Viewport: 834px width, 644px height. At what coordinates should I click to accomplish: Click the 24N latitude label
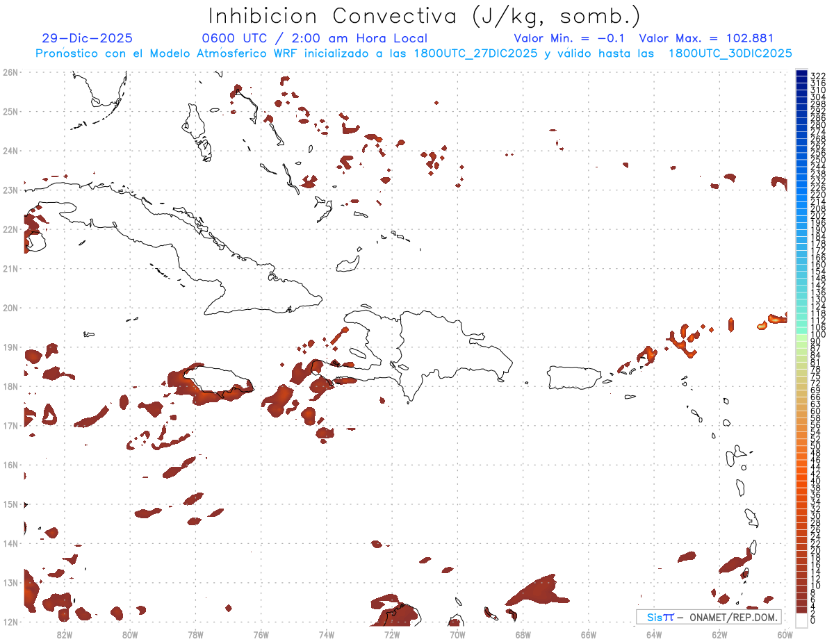[x=10, y=150]
